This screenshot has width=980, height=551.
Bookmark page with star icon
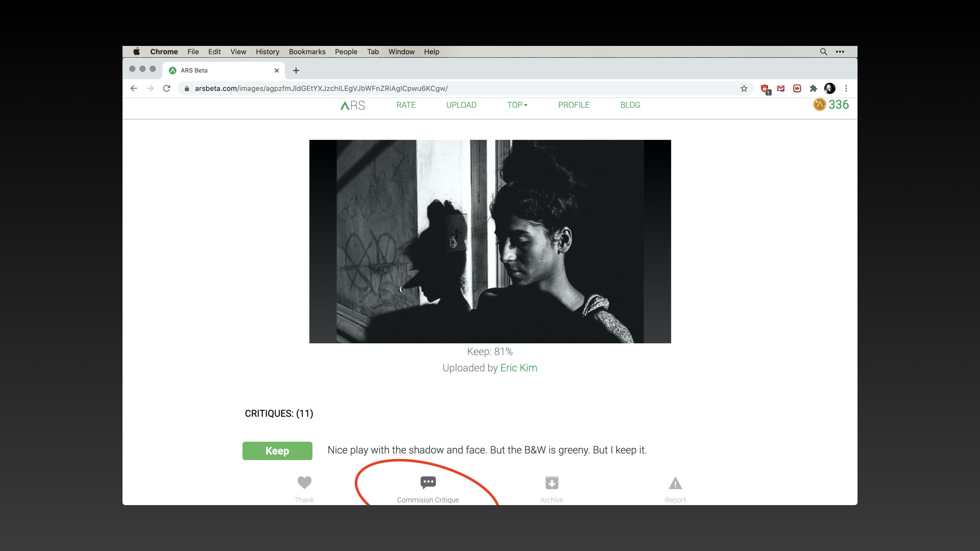[744, 88]
